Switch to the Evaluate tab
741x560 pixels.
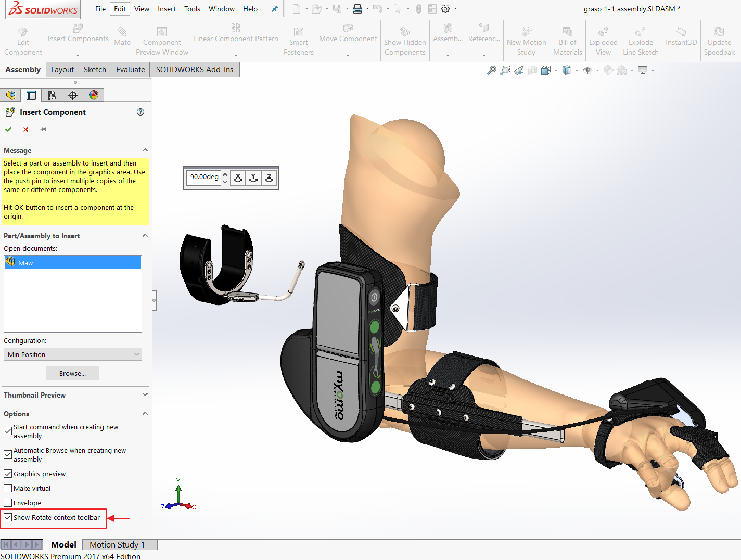click(130, 70)
